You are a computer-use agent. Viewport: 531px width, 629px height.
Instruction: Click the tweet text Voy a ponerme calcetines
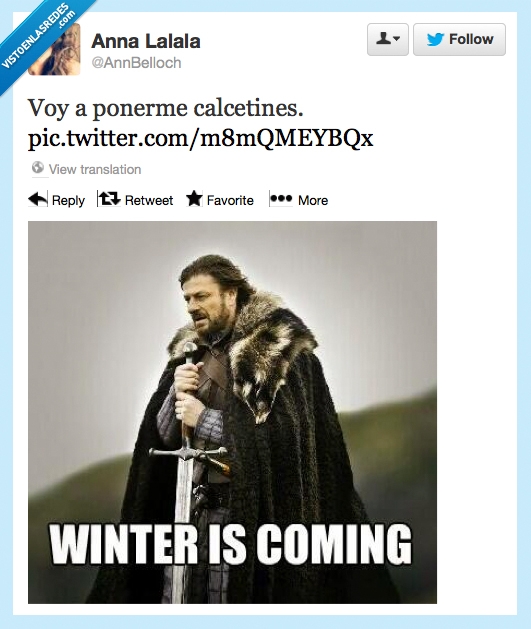165,108
